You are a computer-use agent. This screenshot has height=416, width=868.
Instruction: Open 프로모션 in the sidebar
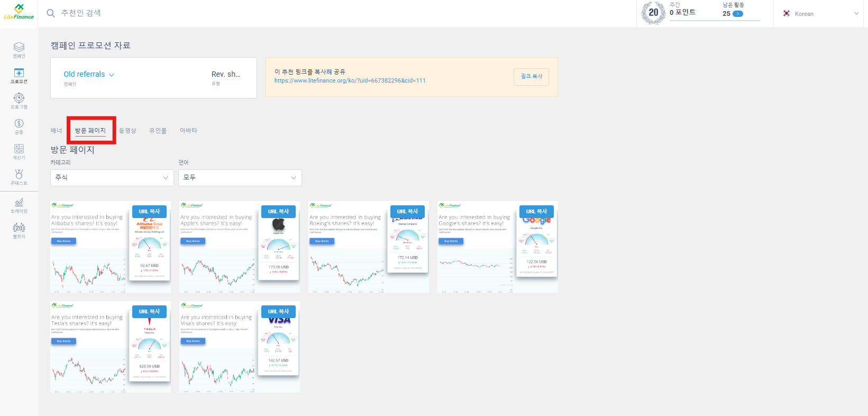tap(19, 76)
